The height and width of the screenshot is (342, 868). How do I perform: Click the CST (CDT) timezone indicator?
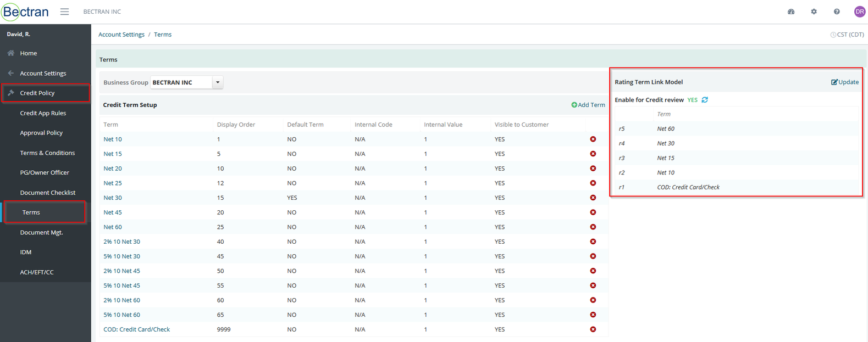click(847, 35)
